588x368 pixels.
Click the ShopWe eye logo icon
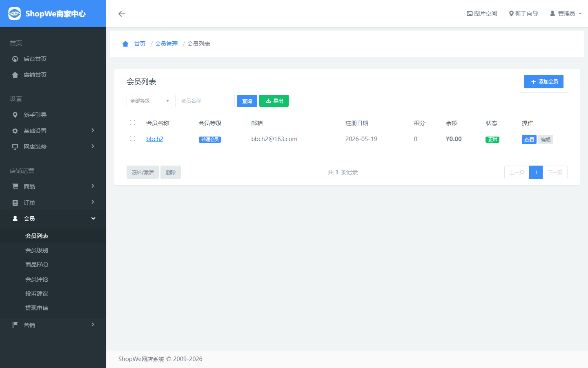click(x=14, y=13)
